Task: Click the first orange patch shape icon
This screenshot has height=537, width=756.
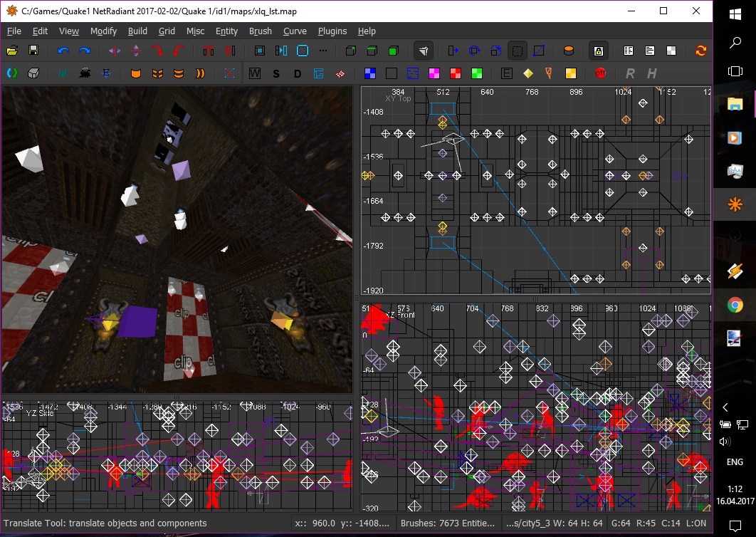Action: coord(136,73)
